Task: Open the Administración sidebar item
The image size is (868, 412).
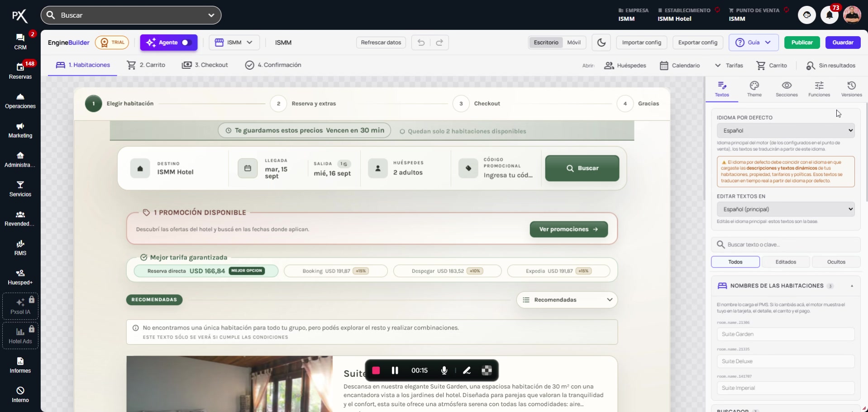Action: coord(20,159)
